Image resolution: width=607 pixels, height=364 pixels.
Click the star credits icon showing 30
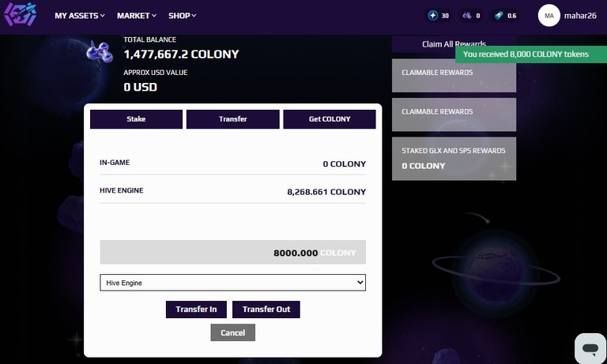(432, 16)
